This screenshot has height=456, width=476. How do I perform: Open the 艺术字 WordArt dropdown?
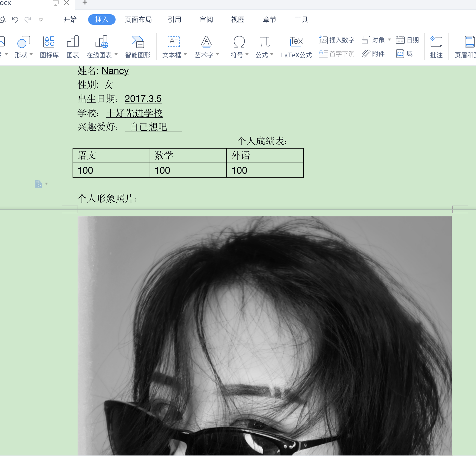(217, 55)
